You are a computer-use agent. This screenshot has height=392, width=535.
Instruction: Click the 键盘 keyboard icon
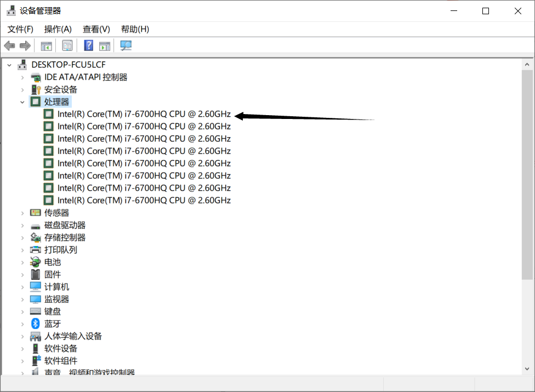coord(36,311)
